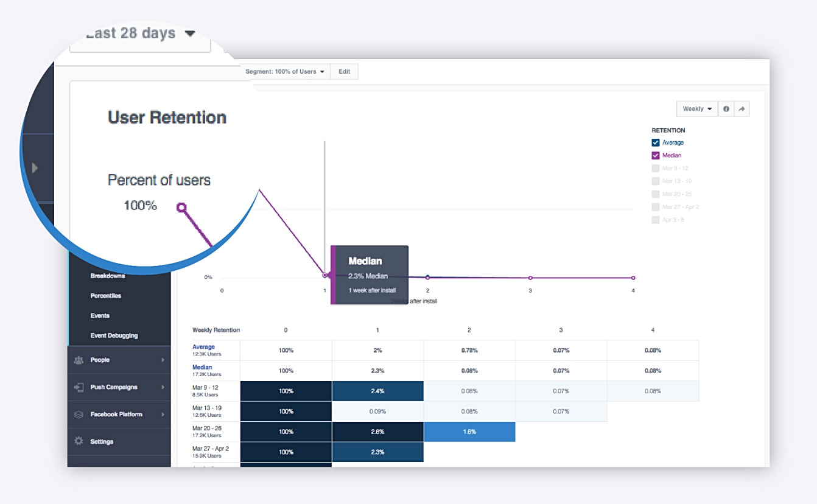Image resolution: width=817 pixels, height=504 pixels.
Task: Click the 1.6% cell in Mar 20 - 26 row
Action: [469, 432]
